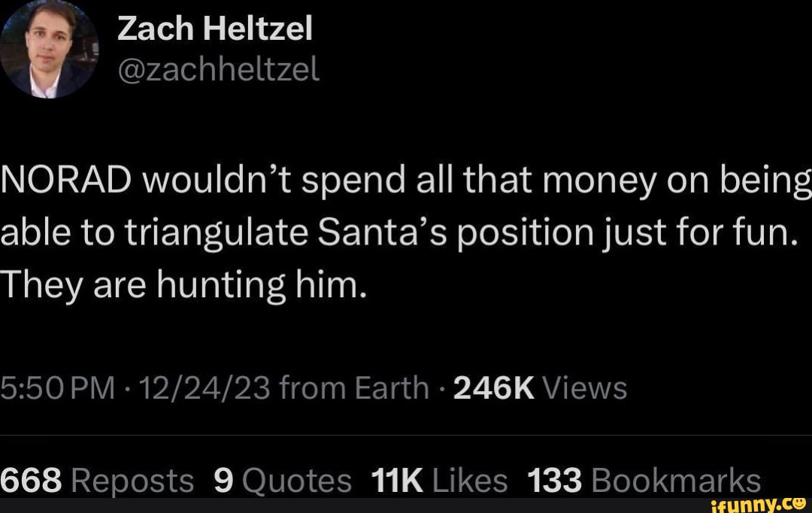
Task: Click the display name Zach Heltzel
Action: (214, 31)
